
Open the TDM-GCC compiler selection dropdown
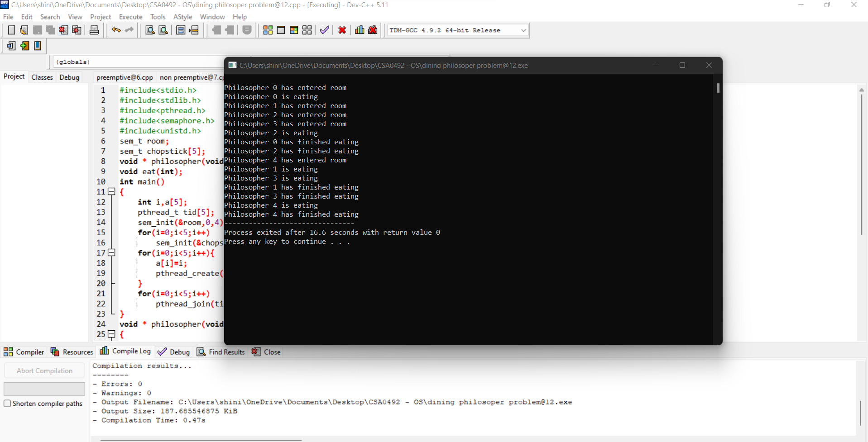point(523,30)
